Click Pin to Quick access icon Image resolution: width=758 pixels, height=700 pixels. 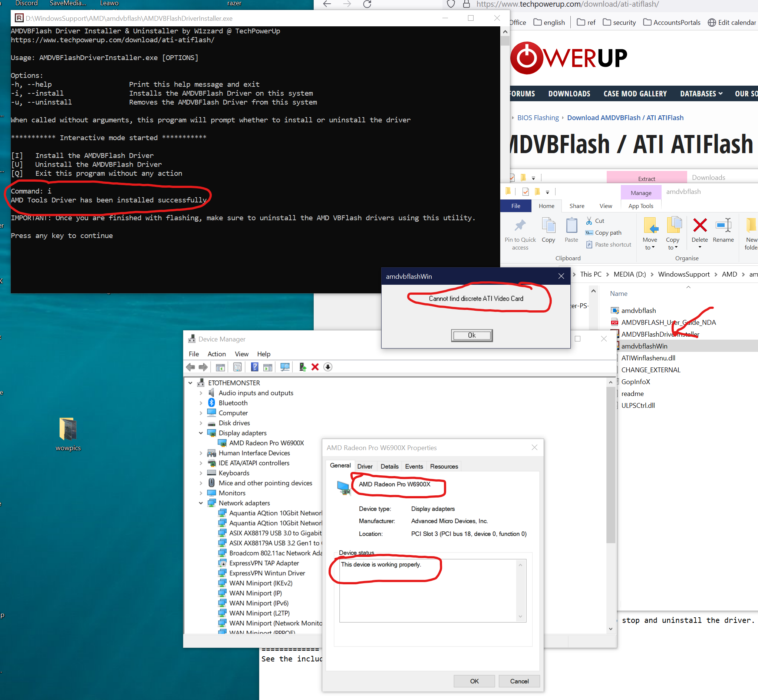tap(520, 226)
